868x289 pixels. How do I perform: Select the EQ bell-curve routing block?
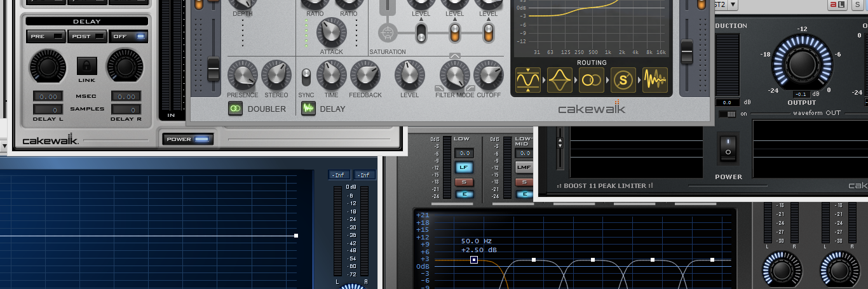coord(560,79)
